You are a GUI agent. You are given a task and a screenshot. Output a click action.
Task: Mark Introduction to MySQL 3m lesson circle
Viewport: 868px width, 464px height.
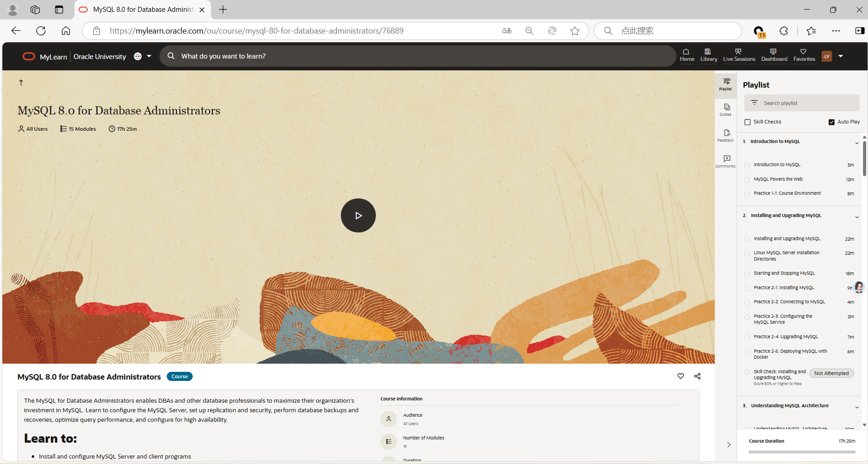(747, 165)
